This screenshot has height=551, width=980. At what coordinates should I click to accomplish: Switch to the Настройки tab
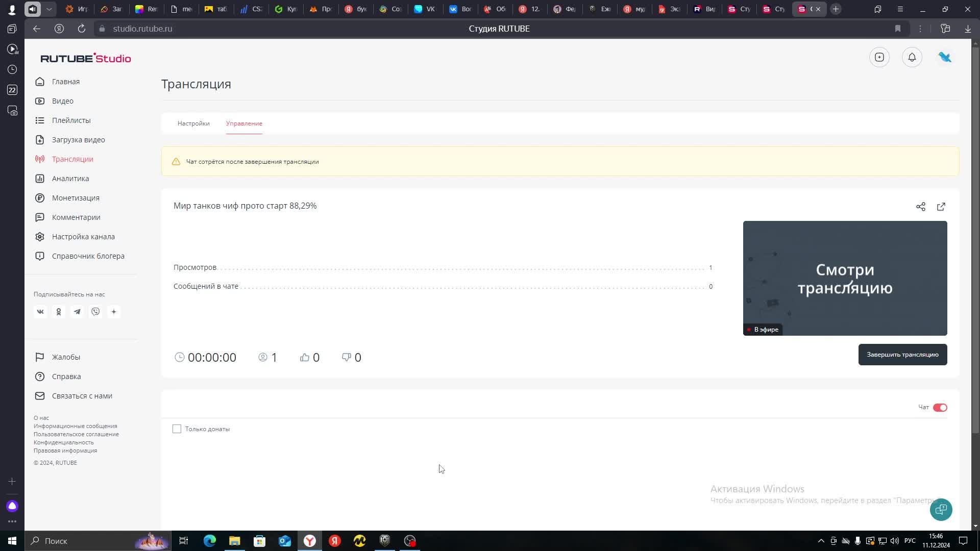click(193, 123)
